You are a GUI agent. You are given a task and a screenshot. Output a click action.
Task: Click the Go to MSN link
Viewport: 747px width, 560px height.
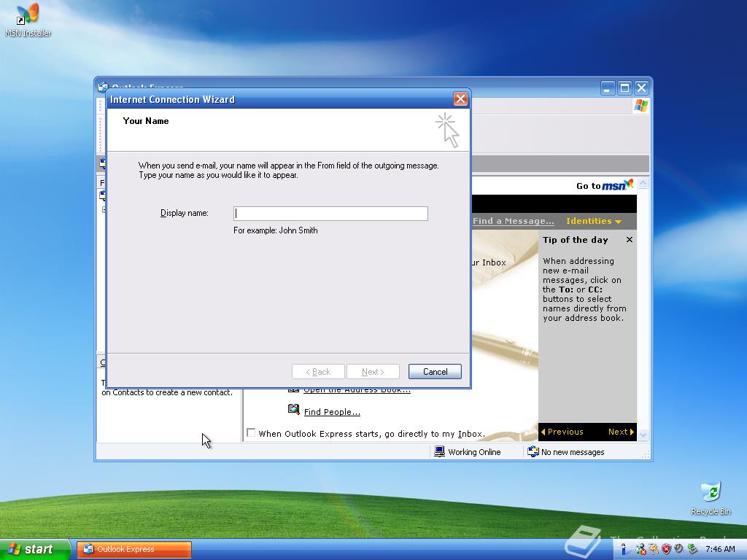[x=605, y=185]
